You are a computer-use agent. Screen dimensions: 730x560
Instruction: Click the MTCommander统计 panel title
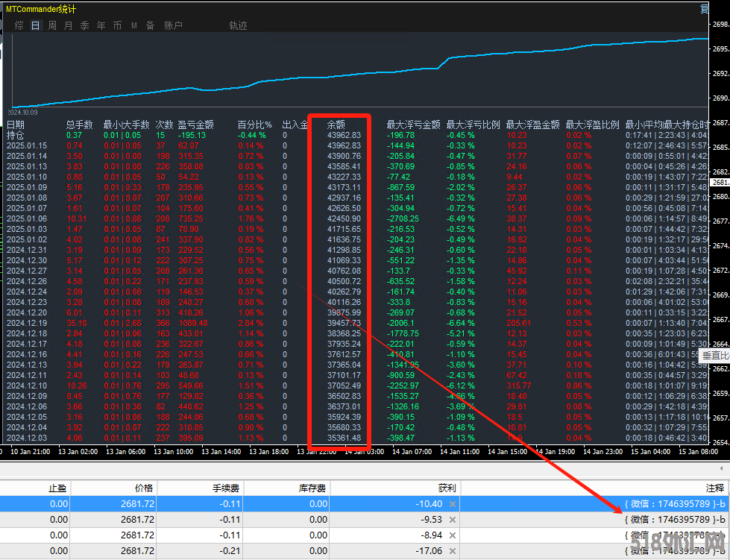tap(41, 9)
